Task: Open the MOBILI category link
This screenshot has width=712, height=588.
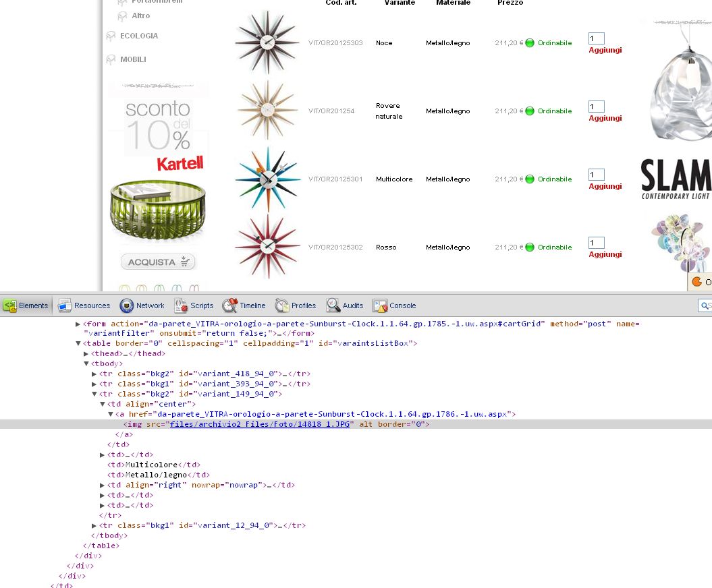Action: [133, 59]
